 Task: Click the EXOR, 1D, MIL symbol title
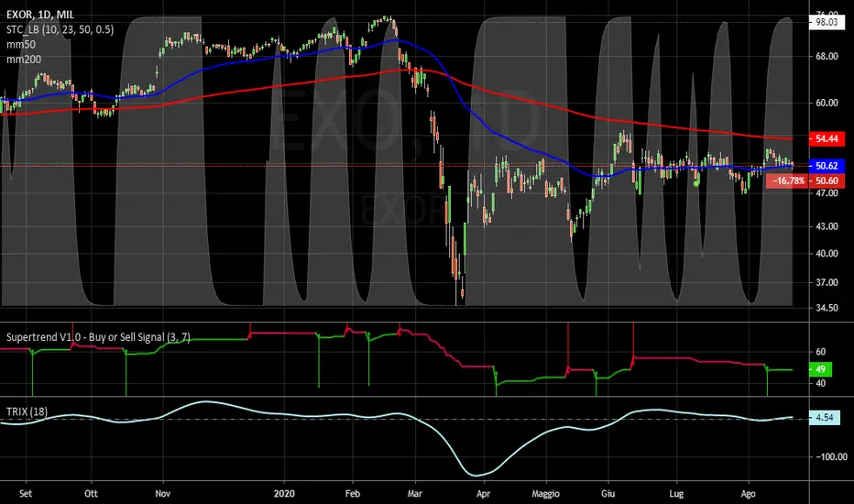pyautogui.click(x=39, y=15)
